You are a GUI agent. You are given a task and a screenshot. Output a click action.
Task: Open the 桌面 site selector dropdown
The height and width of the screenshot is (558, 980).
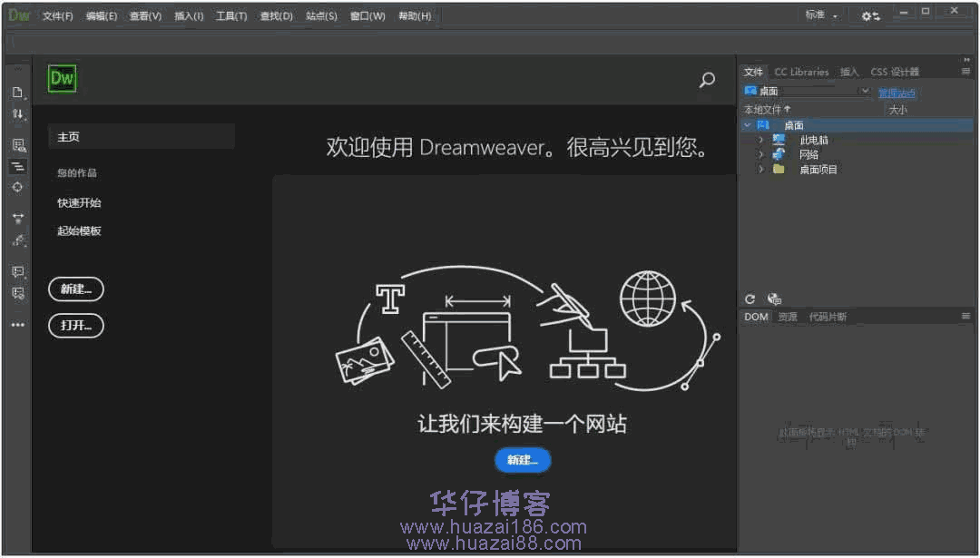807,92
